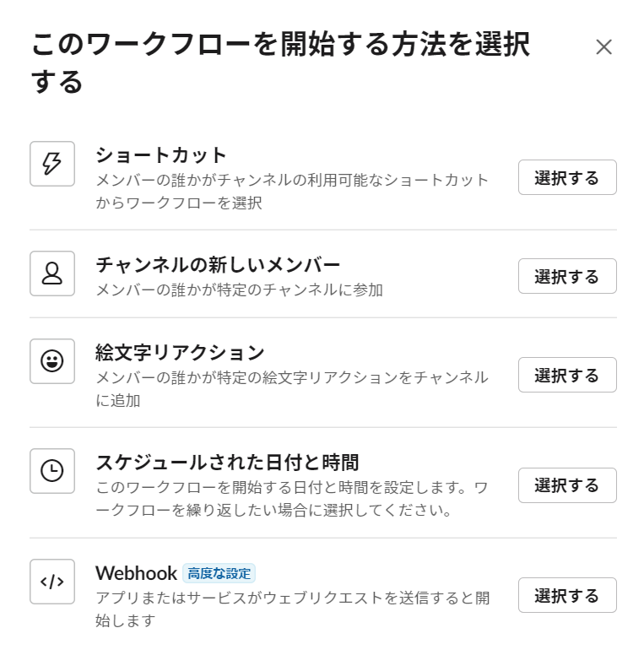
Task: Click the ショートカット heading text
Action: (161, 155)
